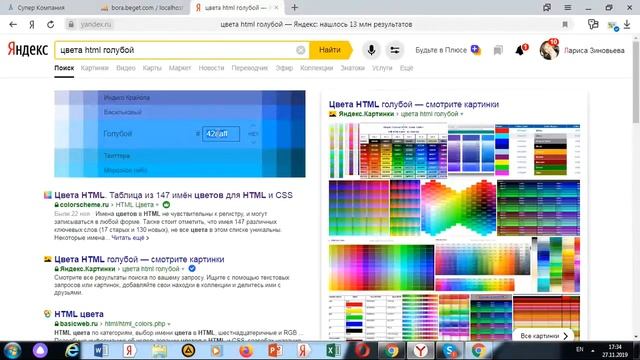The height and width of the screenshot is (360, 640).
Task: Open dropdown arrow after html_colors.php URL
Action: pyautogui.click(x=169, y=324)
